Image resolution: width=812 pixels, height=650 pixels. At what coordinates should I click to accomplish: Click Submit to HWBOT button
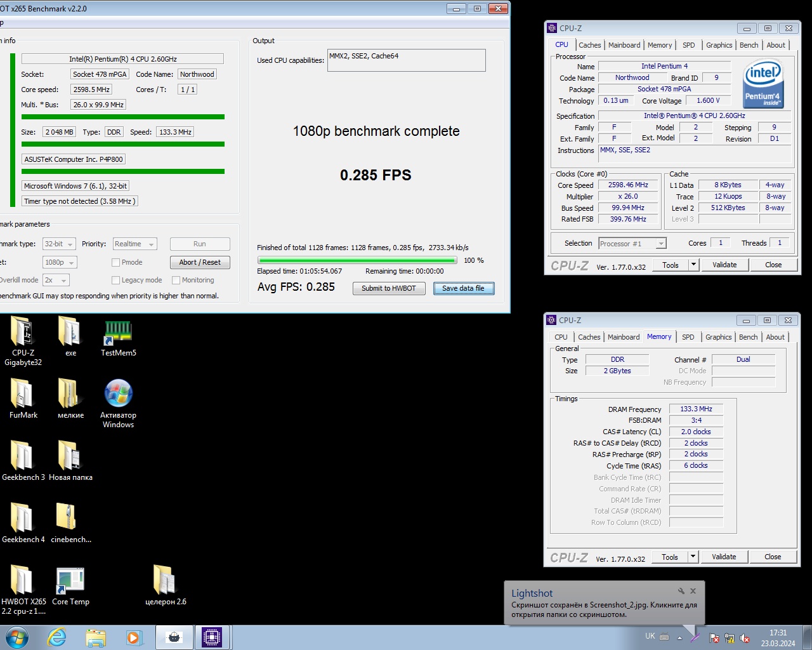pyautogui.click(x=389, y=288)
